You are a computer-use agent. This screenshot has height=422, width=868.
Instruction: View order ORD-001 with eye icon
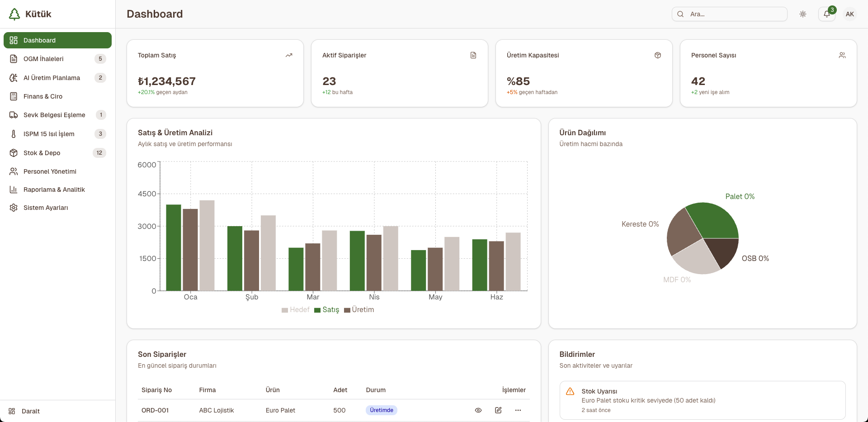[x=478, y=410]
